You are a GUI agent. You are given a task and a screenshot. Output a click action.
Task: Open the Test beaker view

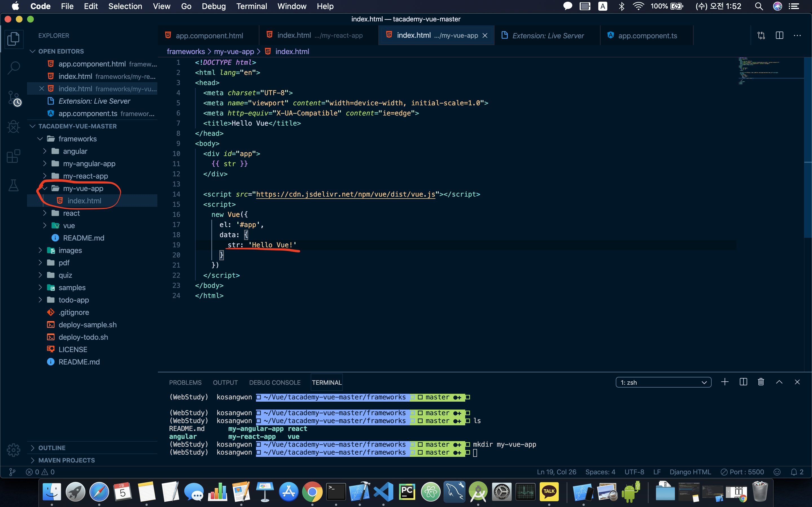(14, 185)
